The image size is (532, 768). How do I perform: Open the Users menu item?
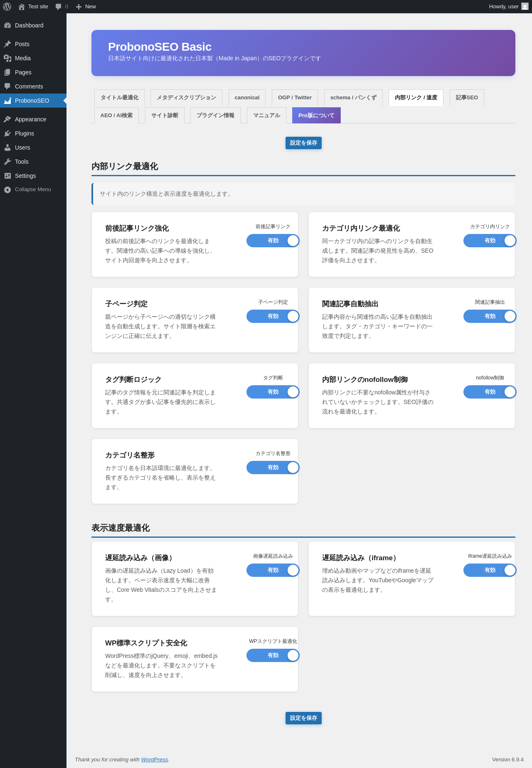pos(33,148)
